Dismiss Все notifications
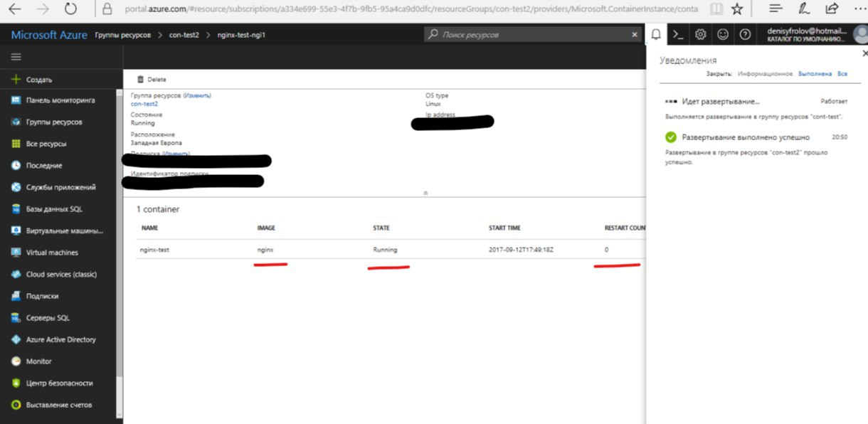Viewport: 868px width, 424px height. [842, 74]
